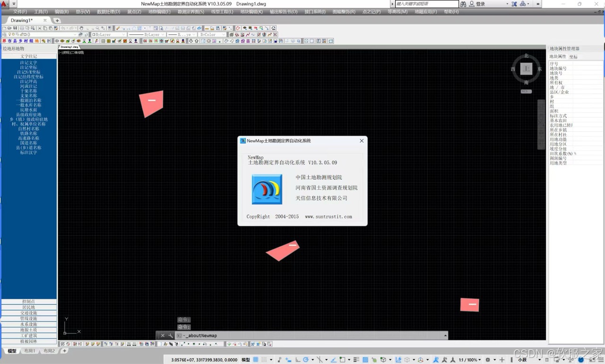Select the 面积 row in attribute manager
The height and width of the screenshot is (364, 605).
tap(575, 111)
